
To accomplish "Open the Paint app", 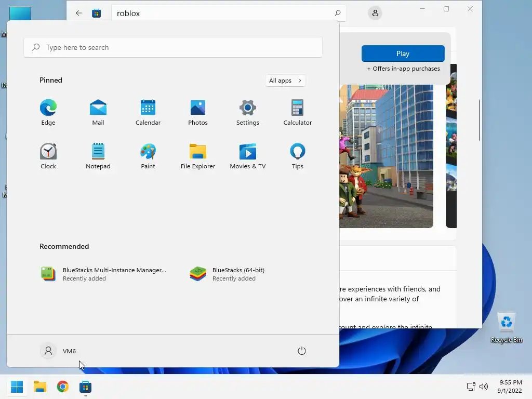I will click(x=148, y=156).
